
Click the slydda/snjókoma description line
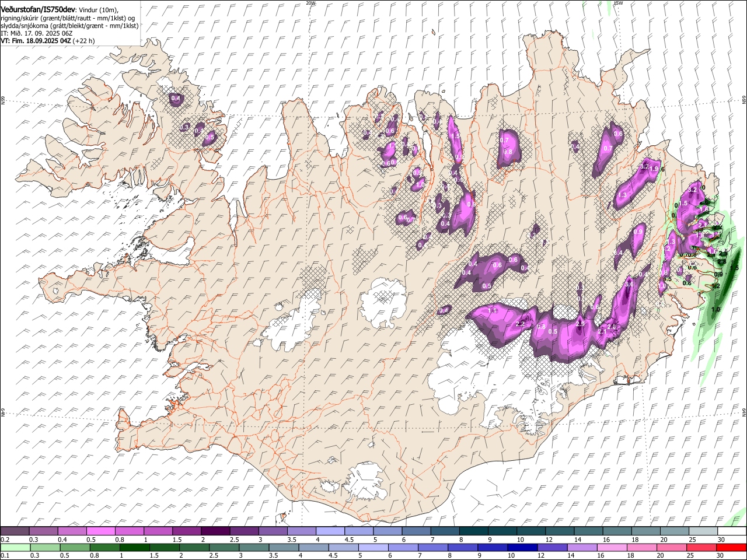(x=69, y=26)
